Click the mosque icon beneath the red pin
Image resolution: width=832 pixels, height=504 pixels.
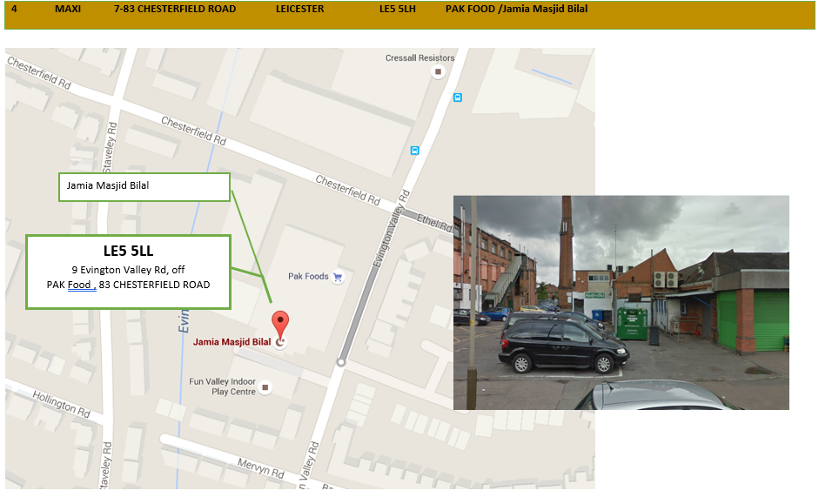pyautogui.click(x=279, y=342)
